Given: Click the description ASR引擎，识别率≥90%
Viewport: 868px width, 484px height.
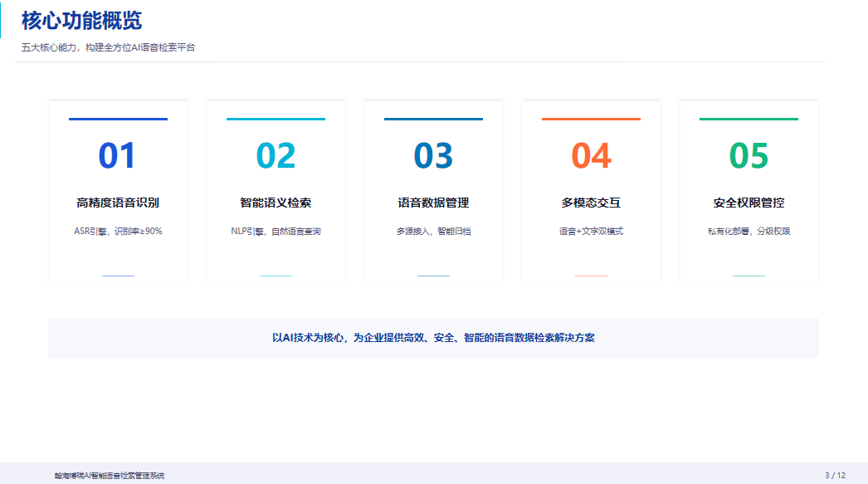Looking at the screenshot, I should click(x=118, y=232).
